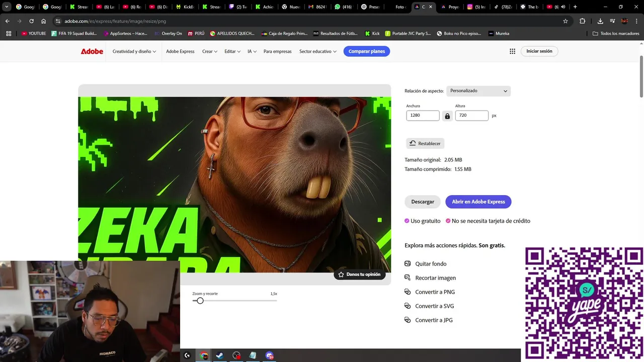Screen dimensions: 644x362
Task: Open the FIFA 19 Squad Builder bookmark
Action: click(x=74, y=33)
